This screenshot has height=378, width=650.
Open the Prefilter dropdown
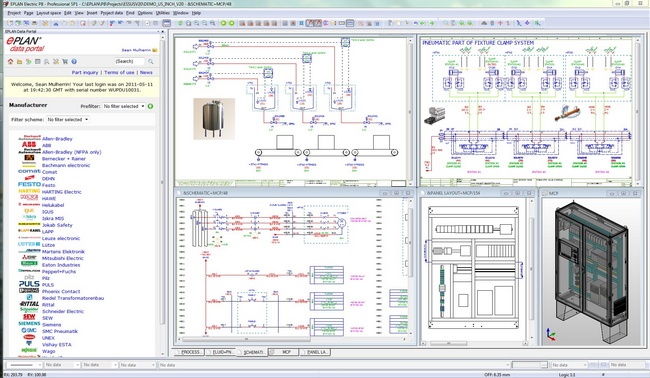[124, 106]
